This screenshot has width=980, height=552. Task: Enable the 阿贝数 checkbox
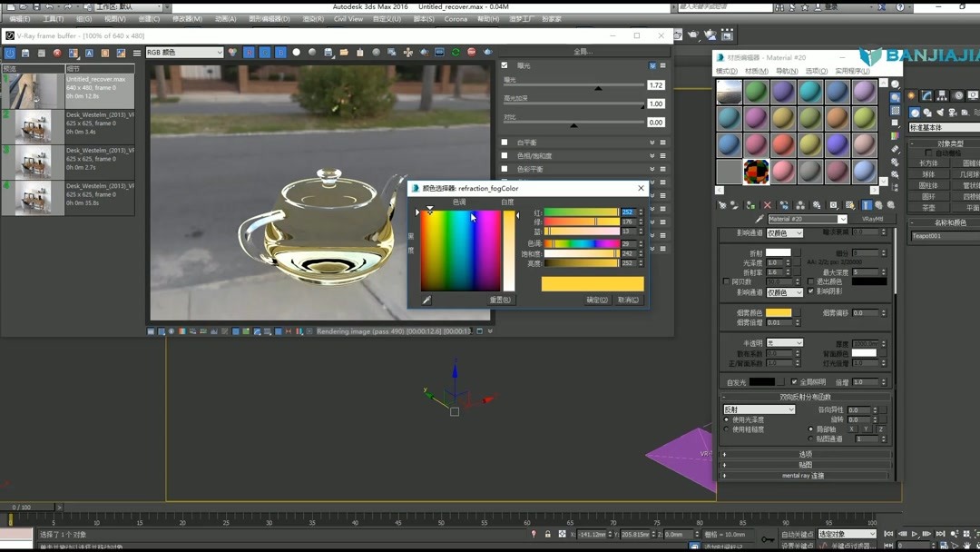[x=724, y=281]
